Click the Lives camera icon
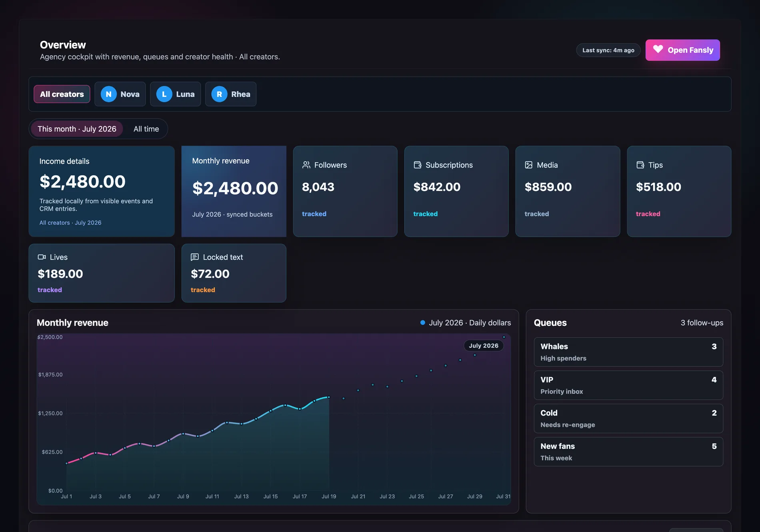 pyautogui.click(x=42, y=257)
